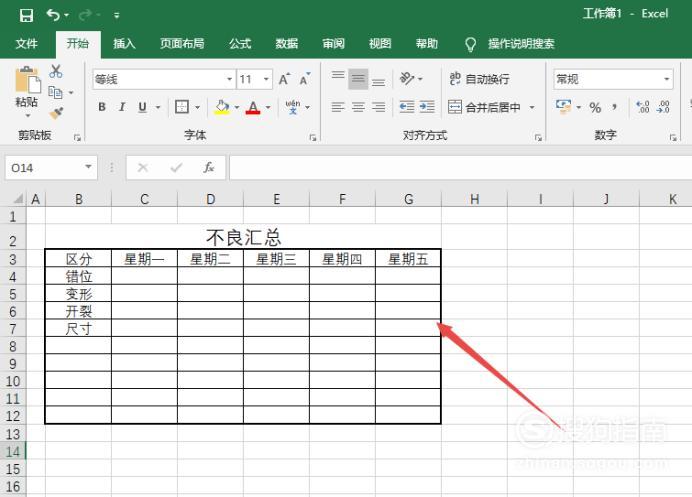
Task: Click the phonetic guide wén icon
Action: (x=293, y=107)
